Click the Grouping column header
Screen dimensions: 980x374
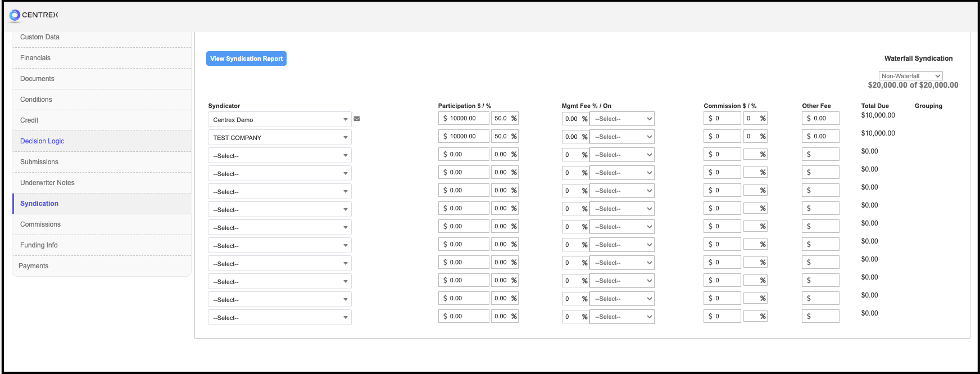click(928, 106)
